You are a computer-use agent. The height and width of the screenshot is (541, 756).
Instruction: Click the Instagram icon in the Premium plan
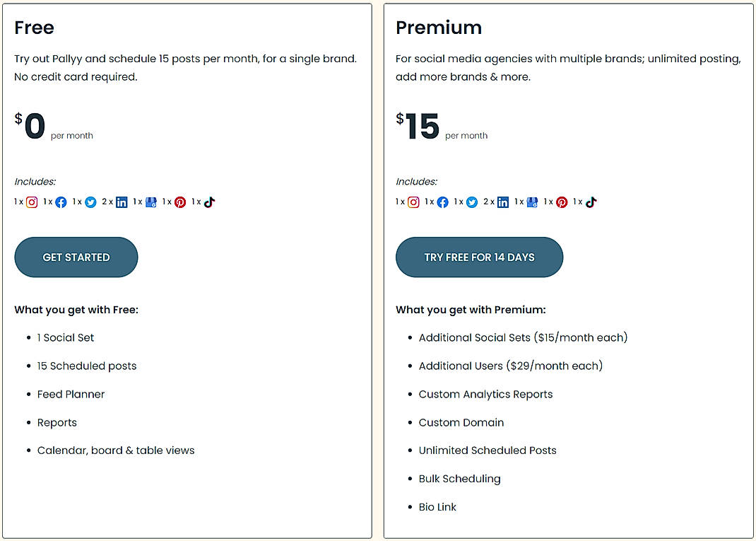(413, 202)
